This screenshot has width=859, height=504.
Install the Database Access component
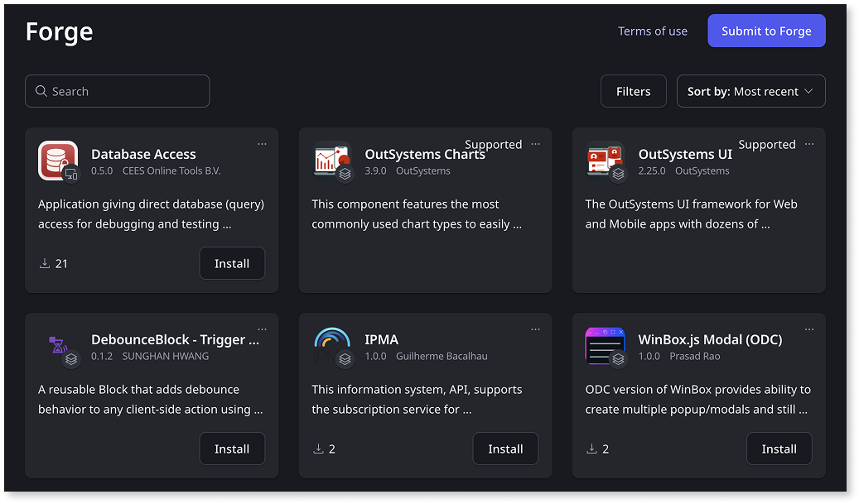pos(232,262)
